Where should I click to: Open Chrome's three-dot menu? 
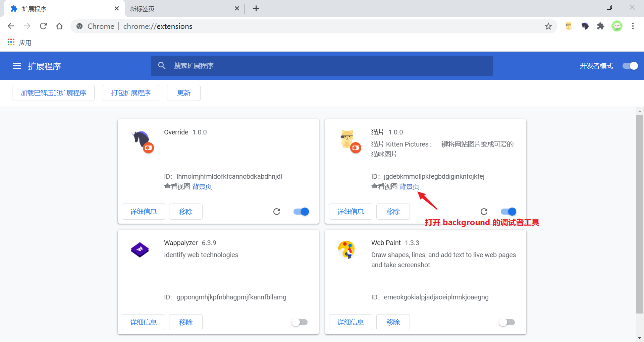pyautogui.click(x=633, y=26)
